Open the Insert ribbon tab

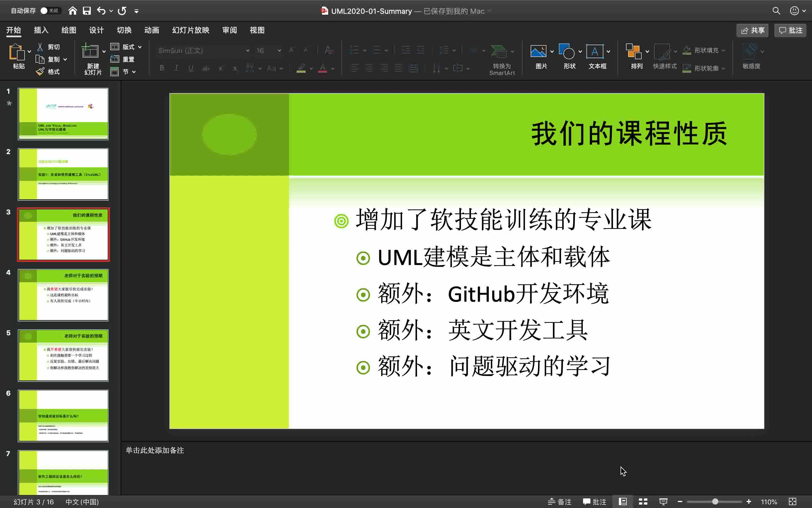tap(41, 30)
